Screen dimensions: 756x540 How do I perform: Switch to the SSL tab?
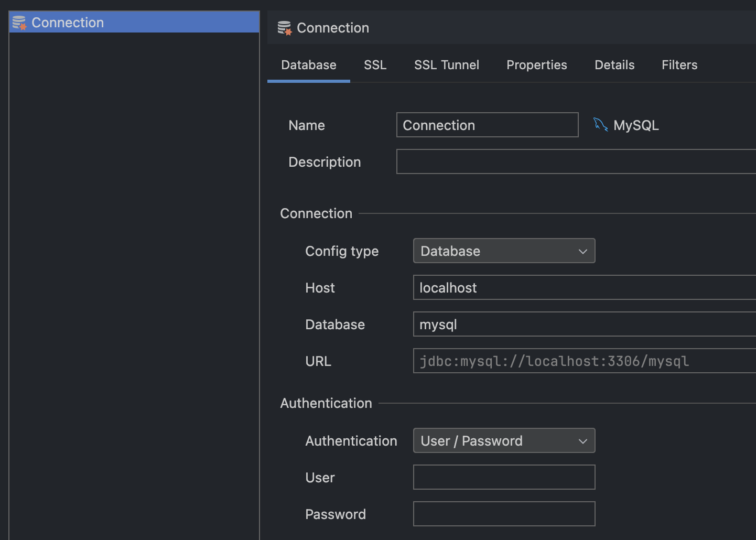[x=375, y=65]
